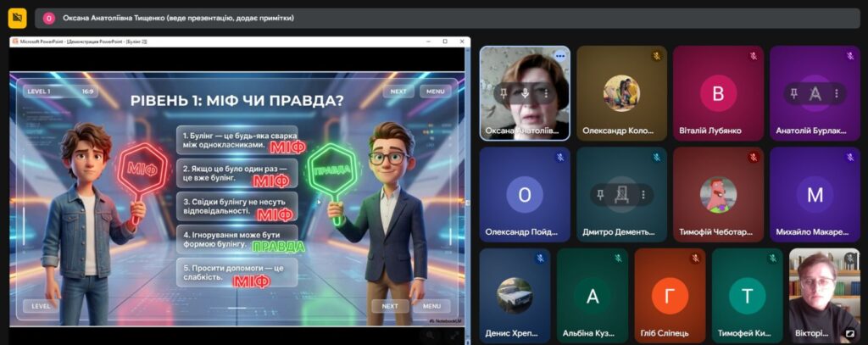Image resolution: width=868 pixels, height=345 pixels.
Task: Toggle microphone on Оксана Анатоліївна's tile
Action: click(x=526, y=93)
